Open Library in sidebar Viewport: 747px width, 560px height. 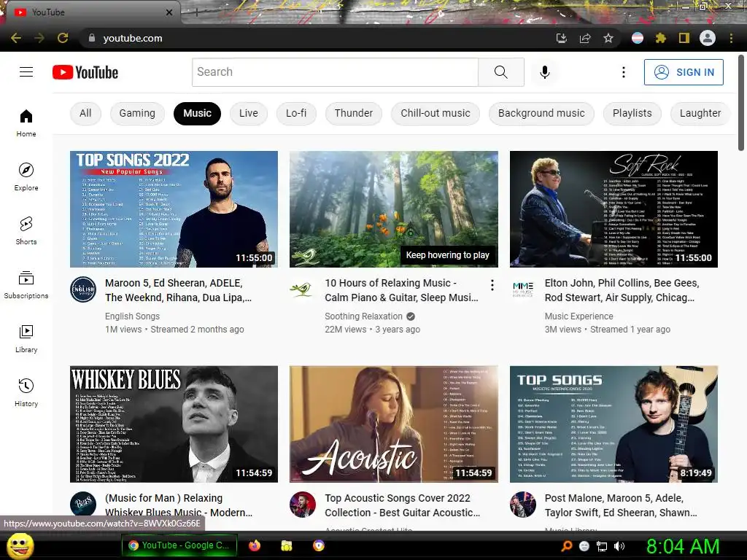[x=26, y=338]
